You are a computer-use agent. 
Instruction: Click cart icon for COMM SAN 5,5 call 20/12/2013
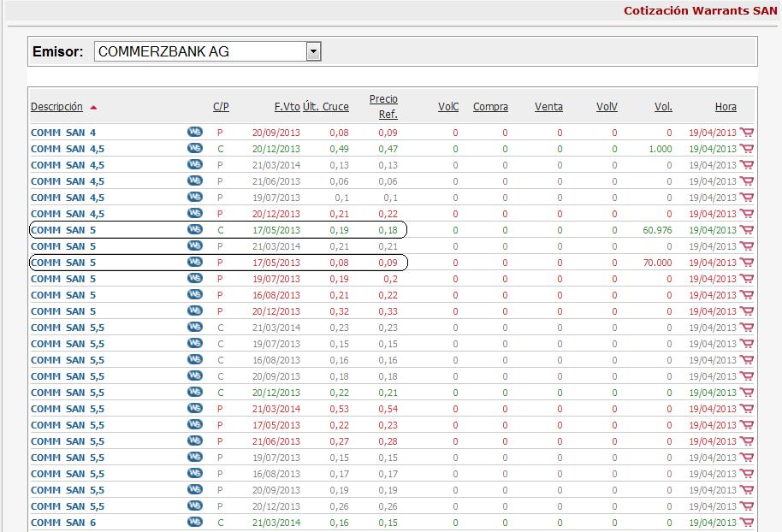[747, 393]
